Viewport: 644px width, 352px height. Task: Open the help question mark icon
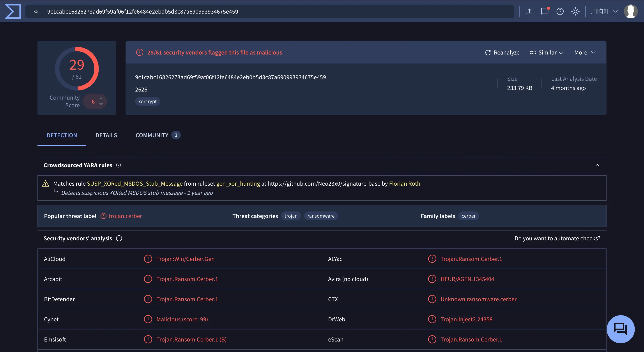pos(560,11)
